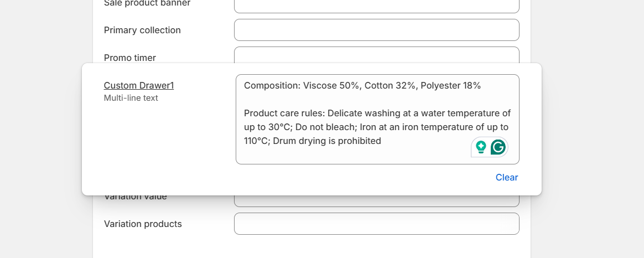Click the Sale product banner label
Image resolution: width=644 pixels, height=258 pixels.
tap(147, 3)
